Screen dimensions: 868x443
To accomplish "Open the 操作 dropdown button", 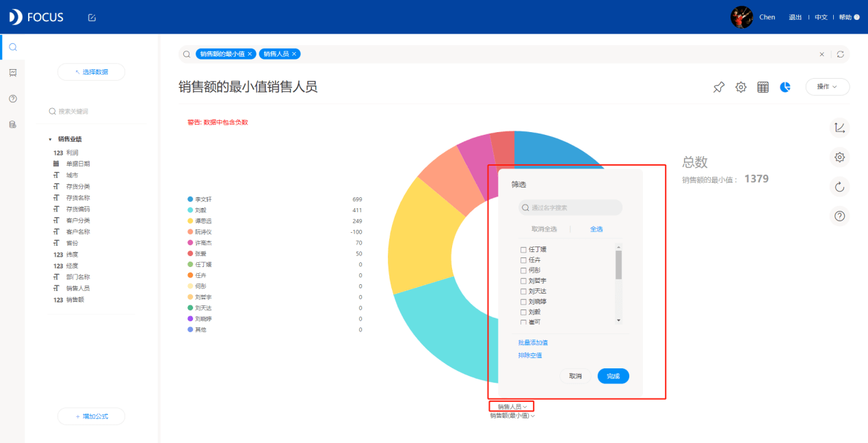I will click(x=828, y=87).
